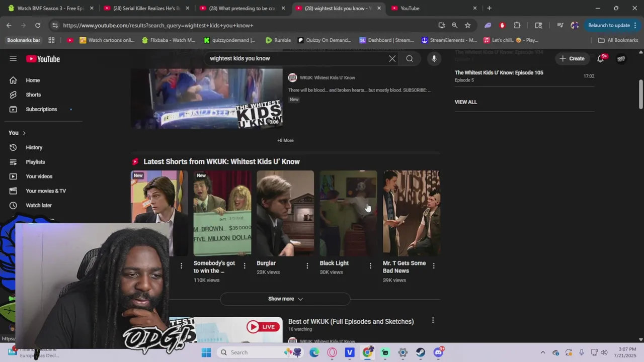This screenshot has width=644, height=362.
Task: Reload the page
Action: click(x=38, y=25)
